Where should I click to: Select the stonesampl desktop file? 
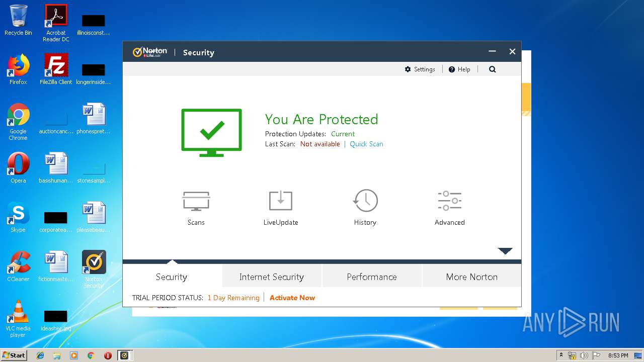pyautogui.click(x=94, y=172)
